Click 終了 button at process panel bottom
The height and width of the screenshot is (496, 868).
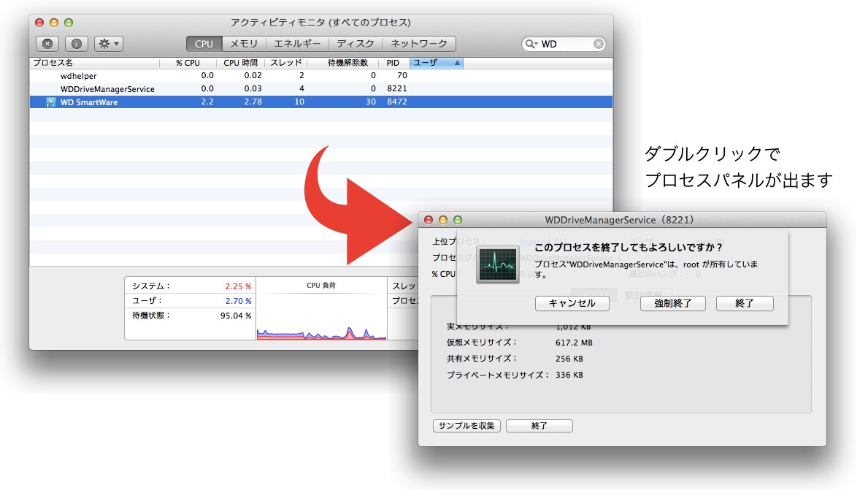pyautogui.click(x=539, y=426)
